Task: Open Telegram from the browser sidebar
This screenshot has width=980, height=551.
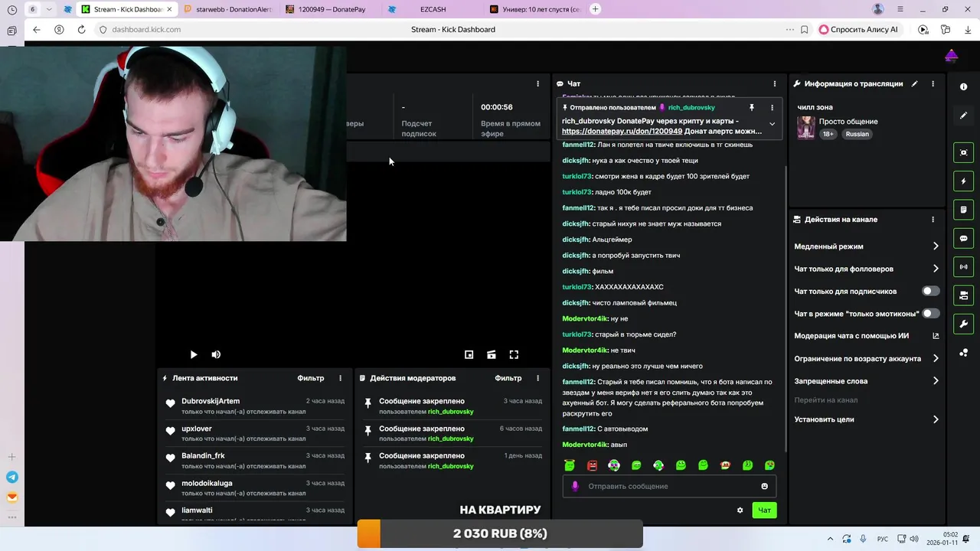Action: coord(11,477)
